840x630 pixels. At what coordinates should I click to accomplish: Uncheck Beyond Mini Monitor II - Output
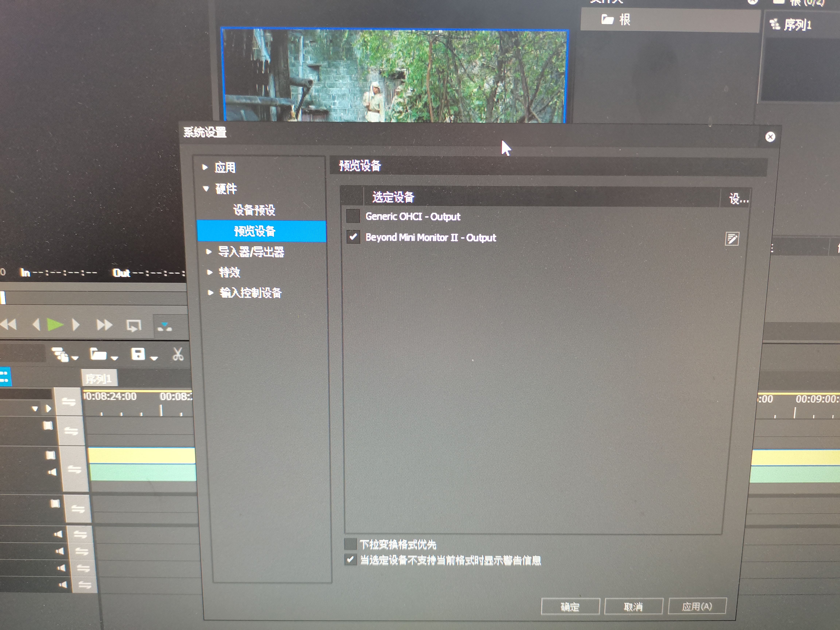pyautogui.click(x=353, y=237)
